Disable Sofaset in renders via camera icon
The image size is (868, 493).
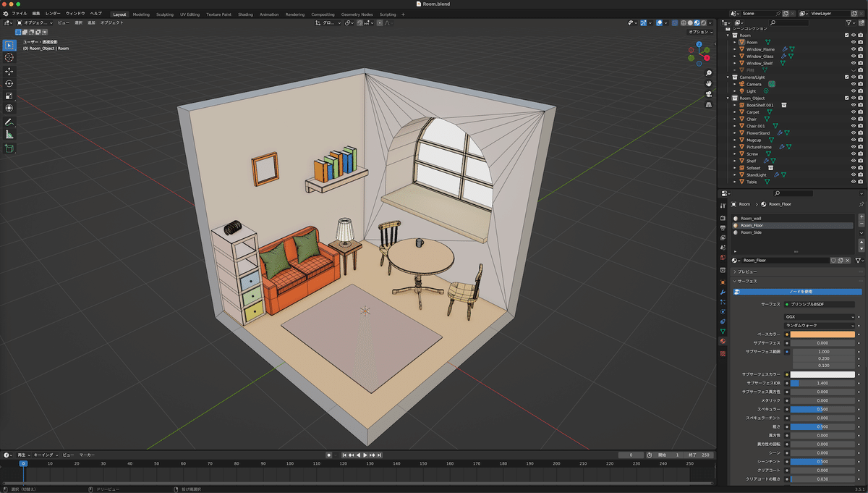[x=861, y=168]
